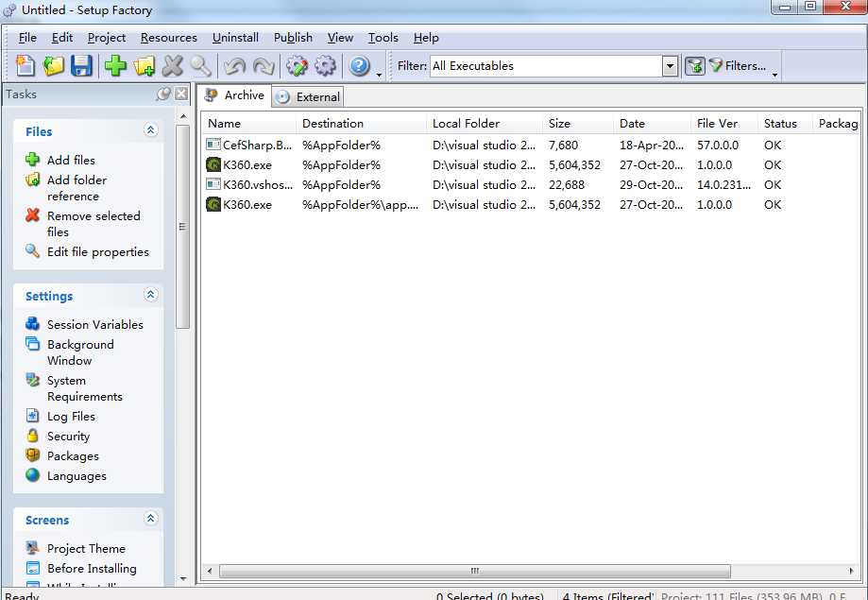Click the Background Window icon
868x600 pixels.
click(x=33, y=344)
